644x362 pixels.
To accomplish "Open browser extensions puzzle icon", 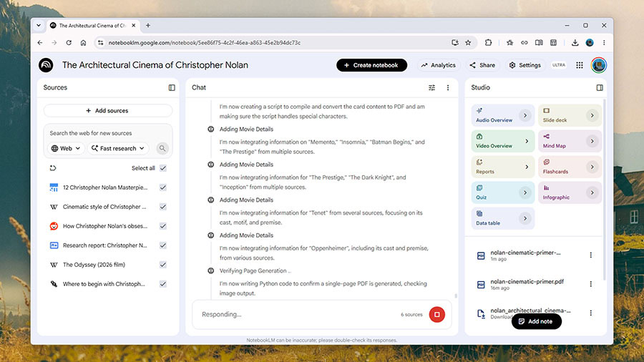I will click(x=488, y=43).
